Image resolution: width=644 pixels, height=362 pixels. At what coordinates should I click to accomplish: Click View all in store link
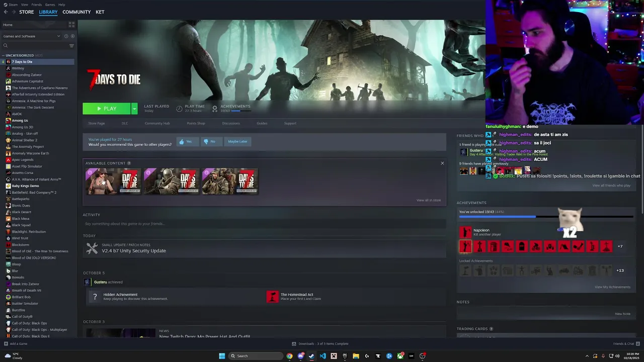point(429,200)
